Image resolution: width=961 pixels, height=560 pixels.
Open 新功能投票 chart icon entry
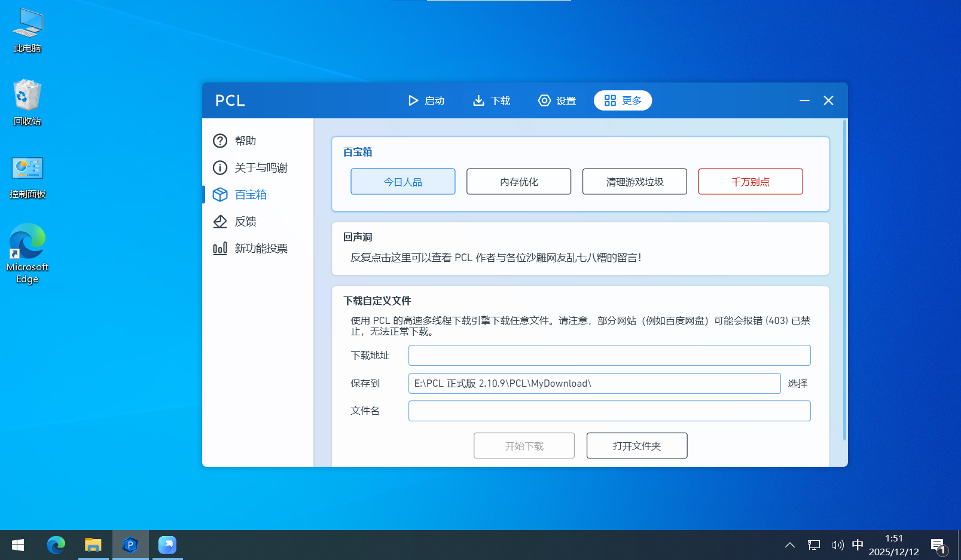tap(220, 248)
